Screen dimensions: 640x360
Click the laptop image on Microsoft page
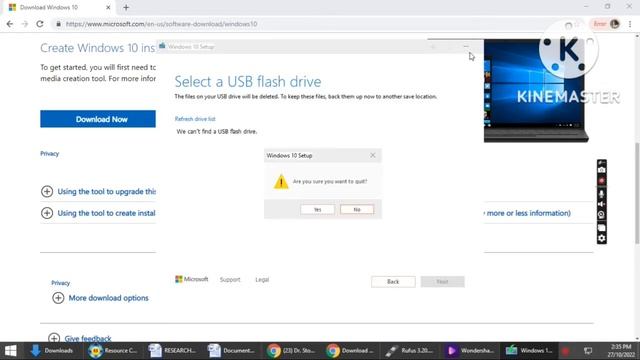point(536,91)
